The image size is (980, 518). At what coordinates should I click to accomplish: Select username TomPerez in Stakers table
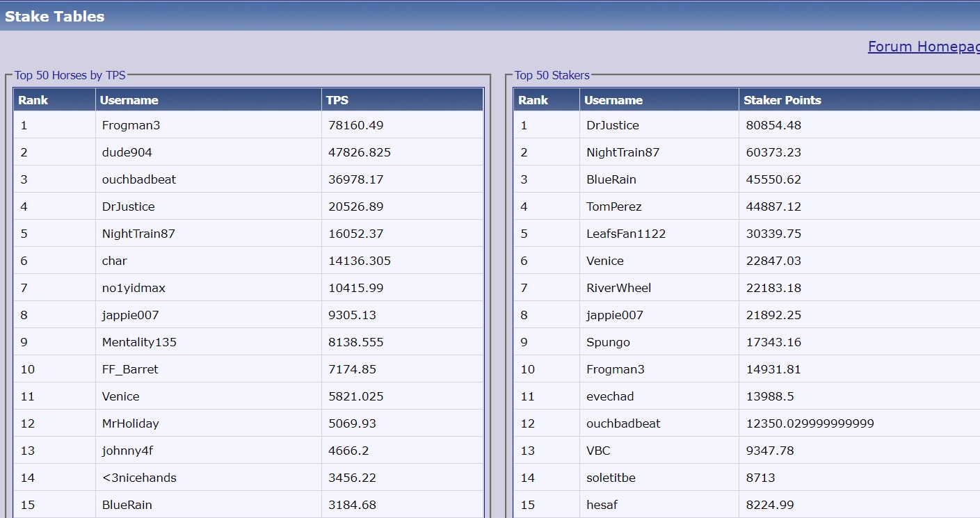pyautogui.click(x=613, y=207)
